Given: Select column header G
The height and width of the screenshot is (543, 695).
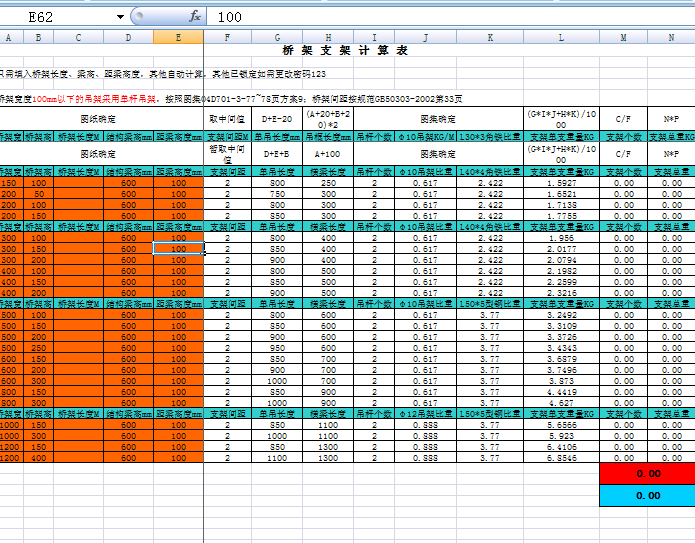Looking at the screenshot, I should point(277,38).
